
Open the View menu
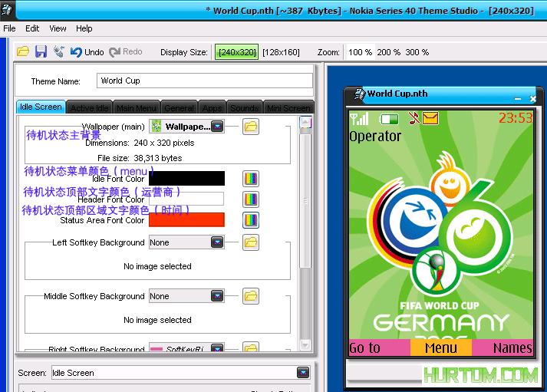tap(58, 28)
